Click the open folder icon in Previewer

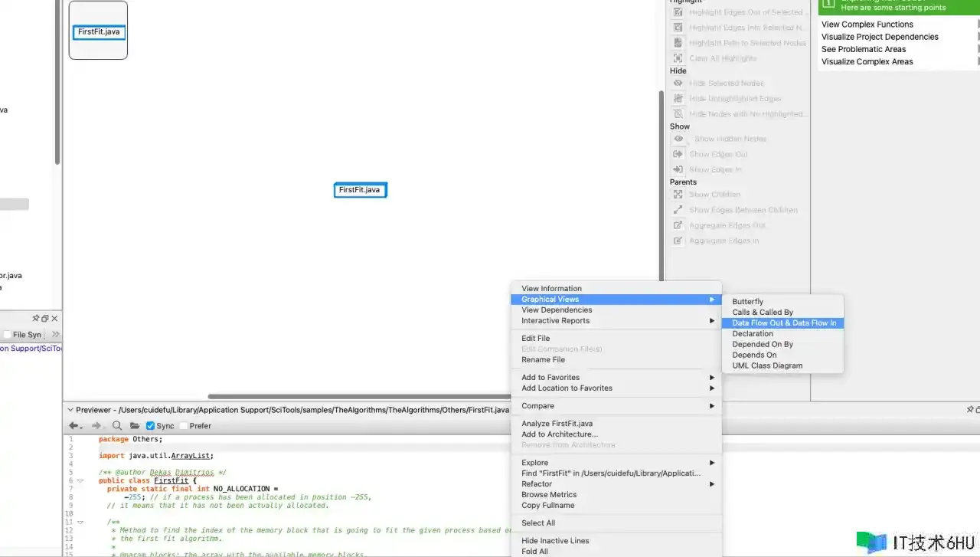click(135, 426)
